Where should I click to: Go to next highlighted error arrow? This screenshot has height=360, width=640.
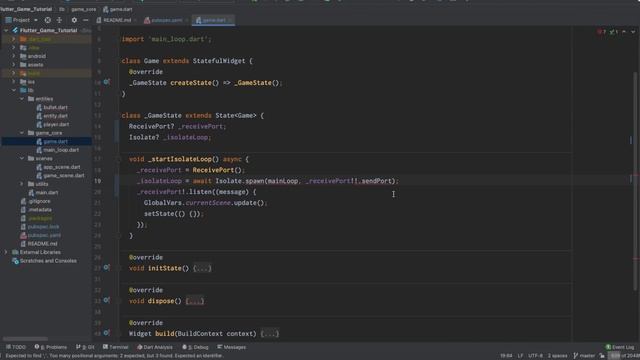(x=633, y=32)
